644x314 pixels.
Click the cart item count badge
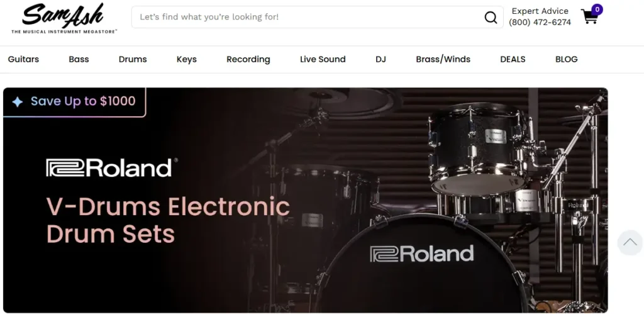click(x=597, y=9)
